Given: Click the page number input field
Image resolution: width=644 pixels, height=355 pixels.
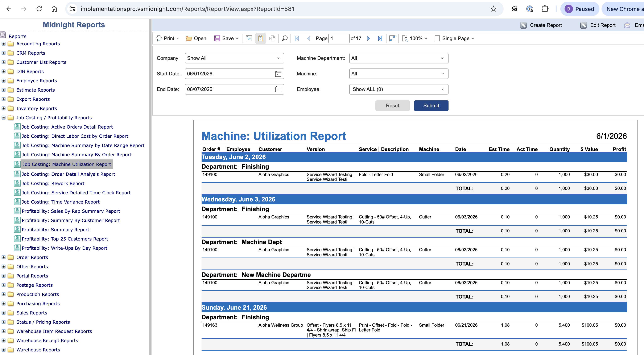Looking at the screenshot, I should (339, 38).
